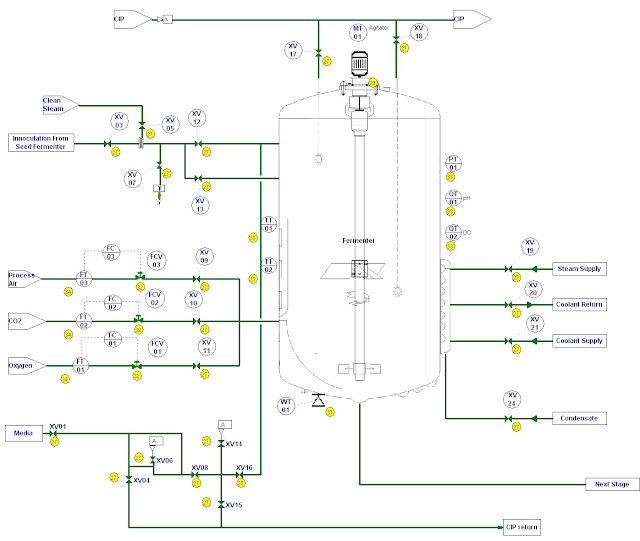
Task: Click the drain trap symbol below XV 07
Action: coord(159,194)
